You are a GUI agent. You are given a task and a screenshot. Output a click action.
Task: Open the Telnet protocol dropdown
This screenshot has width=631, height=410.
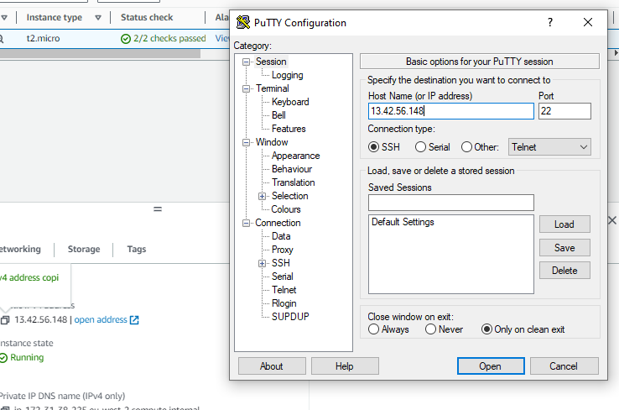coord(549,147)
